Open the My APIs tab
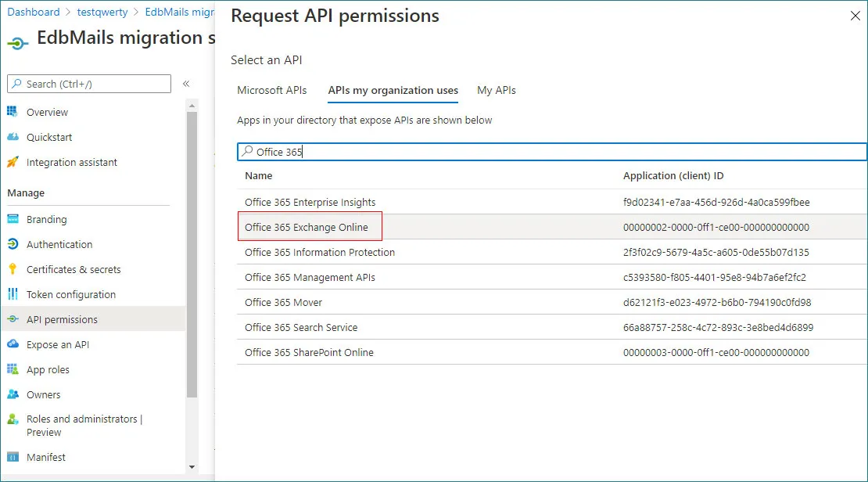Screen dimensions: 868x482 pyautogui.click(x=497, y=90)
